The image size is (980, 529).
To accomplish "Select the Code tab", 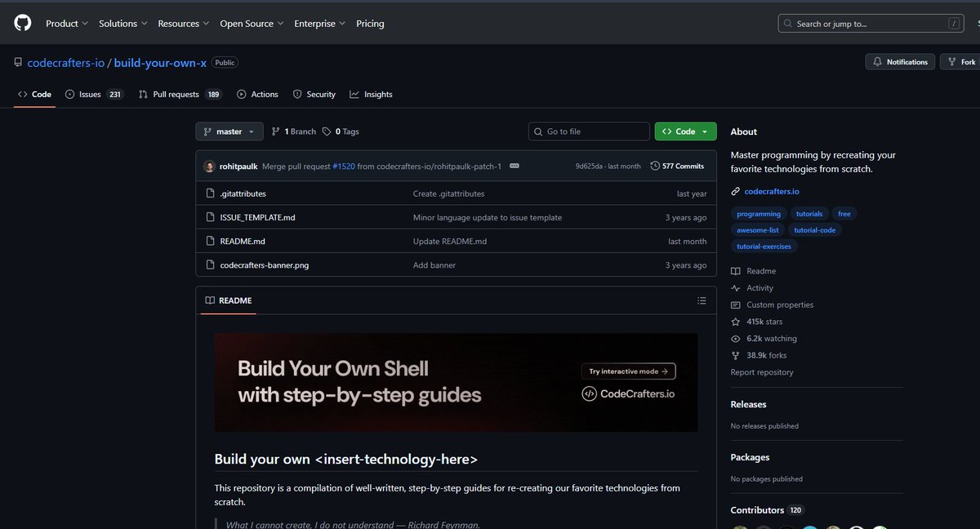I will pyautogui.click(x=34, y=95).
